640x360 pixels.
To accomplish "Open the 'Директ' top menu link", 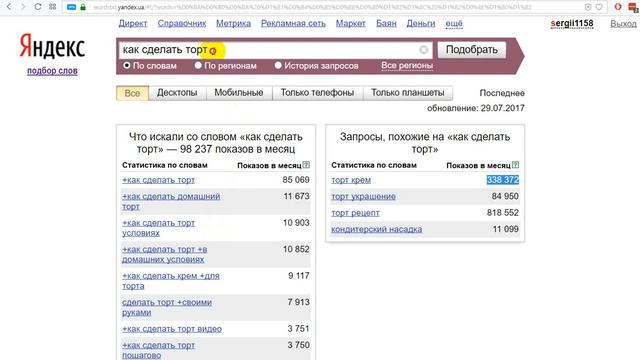I will (x=133, y=24).
